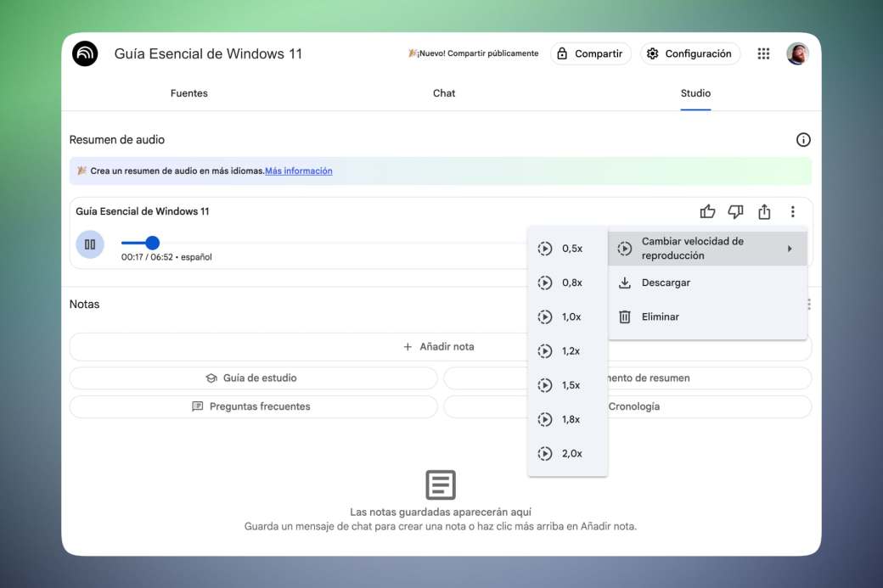Expand Cambiar velocidad de reproducción submenu
The height and width of the screenshot is (588, 883).
point(707,248)
